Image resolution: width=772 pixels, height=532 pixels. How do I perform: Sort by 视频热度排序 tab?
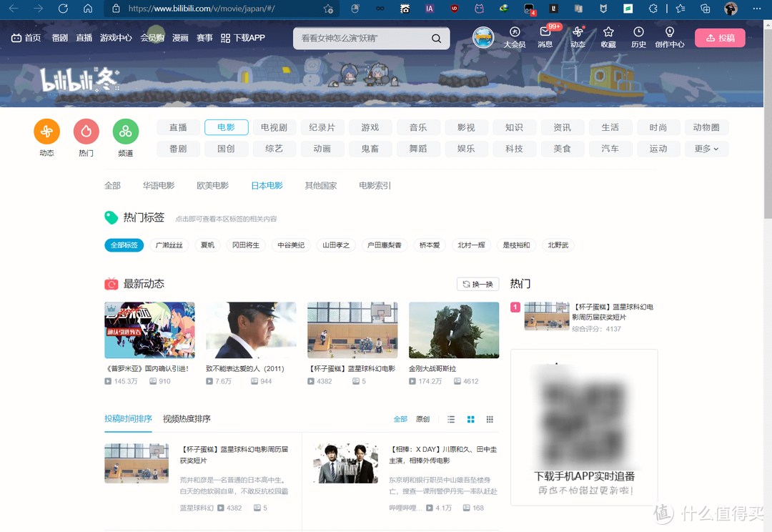(187, 419)
